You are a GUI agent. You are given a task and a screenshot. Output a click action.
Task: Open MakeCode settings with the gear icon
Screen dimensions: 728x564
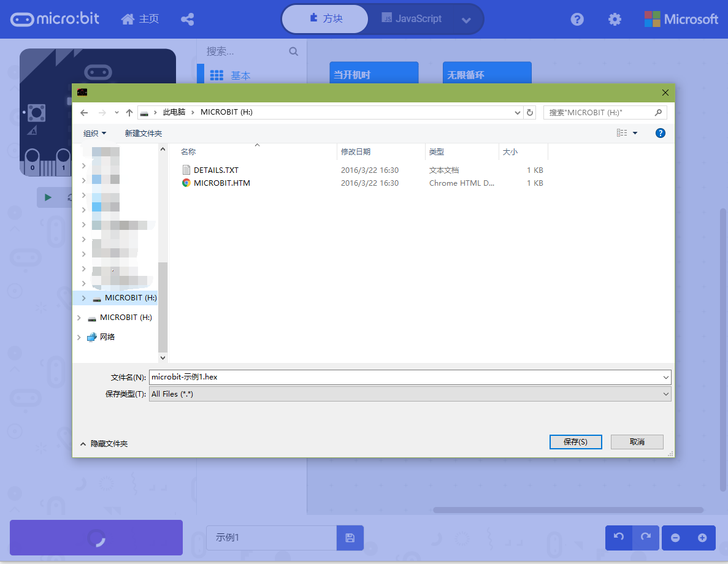click(615, 19)
